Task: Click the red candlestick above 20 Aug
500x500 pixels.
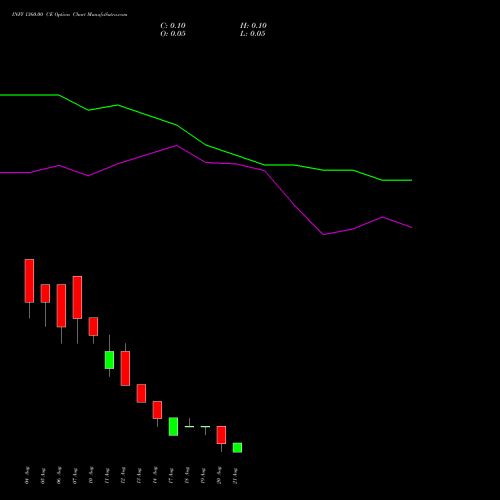Action: coord(221,435)
